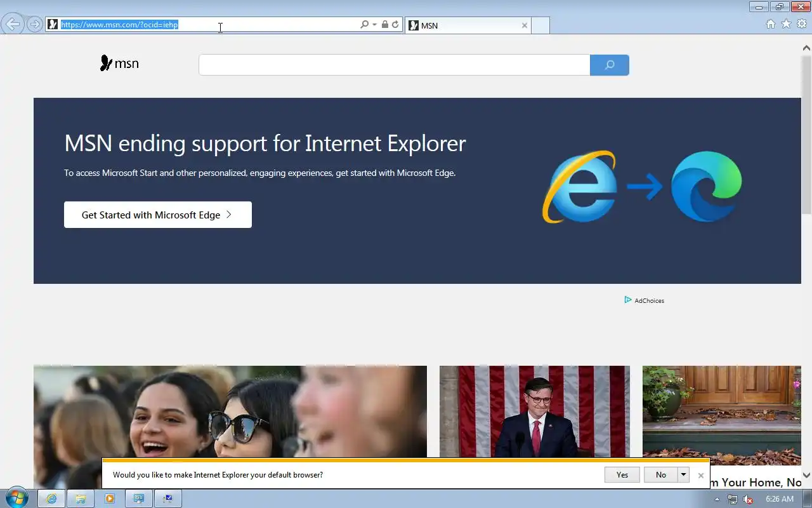Image resolution: width=812 pixels, height=508 pixels.
Task: Click the security lock icon in the address bar
Action: [384, 25]
